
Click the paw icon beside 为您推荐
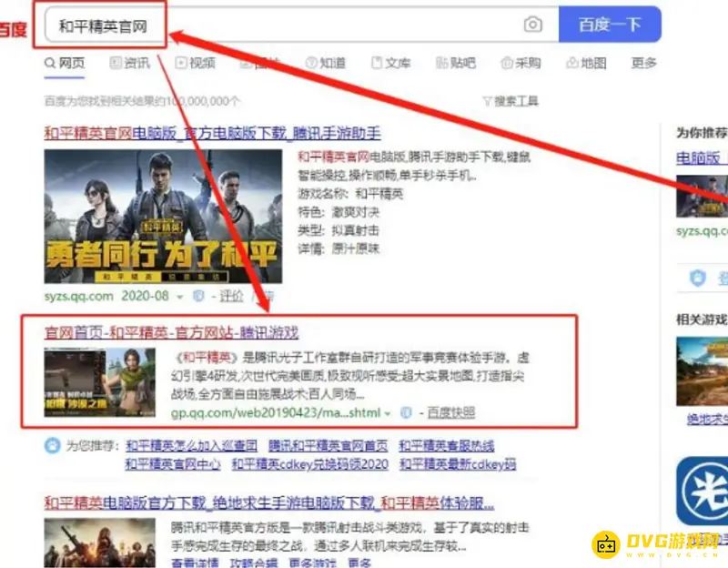point(53,446)
